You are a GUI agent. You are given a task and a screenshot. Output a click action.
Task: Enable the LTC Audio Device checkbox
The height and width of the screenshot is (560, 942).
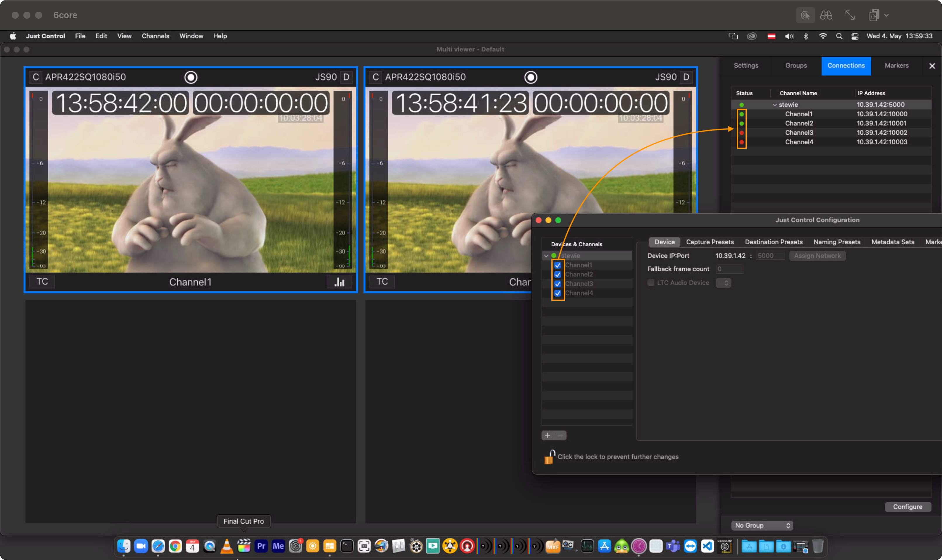(651, 283)
